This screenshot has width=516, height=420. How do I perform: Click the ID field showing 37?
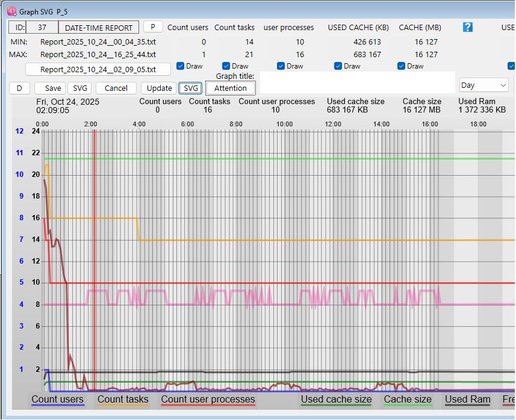point(42,28)
